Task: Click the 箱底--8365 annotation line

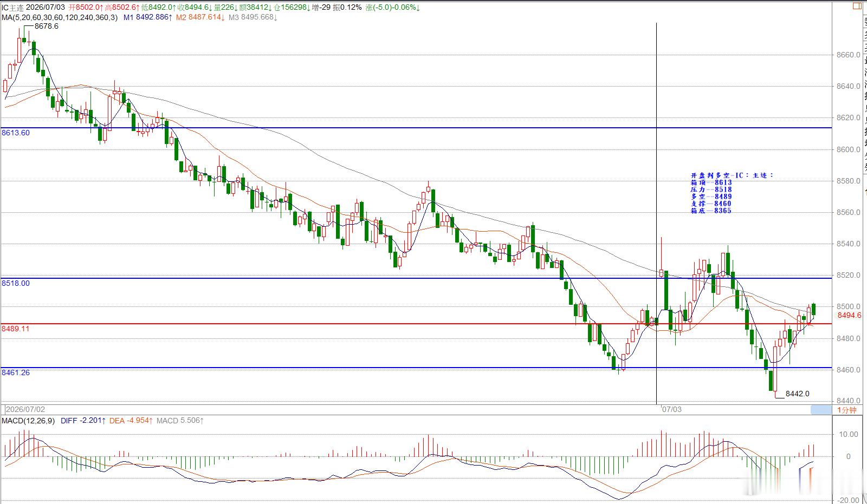Action: point(711,211)
